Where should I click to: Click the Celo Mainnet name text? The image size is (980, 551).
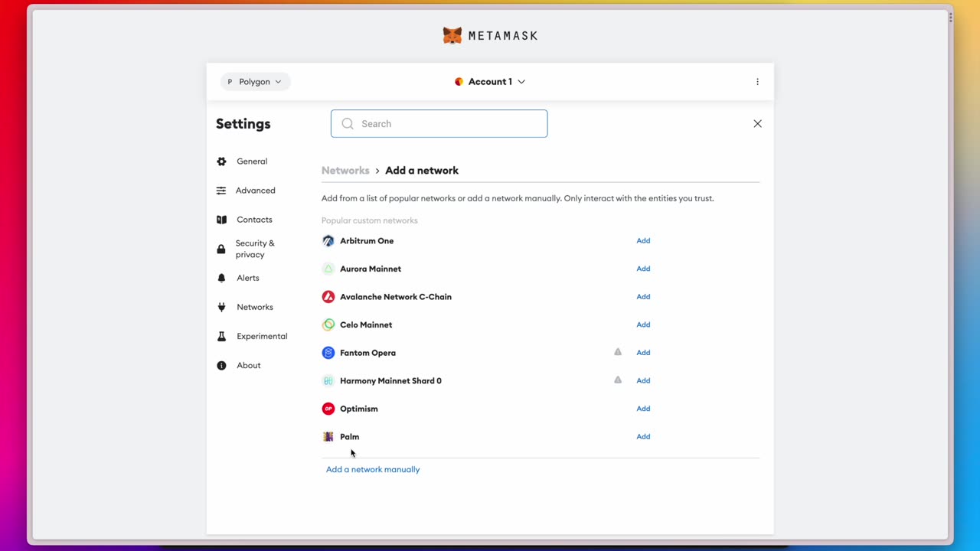366,324
